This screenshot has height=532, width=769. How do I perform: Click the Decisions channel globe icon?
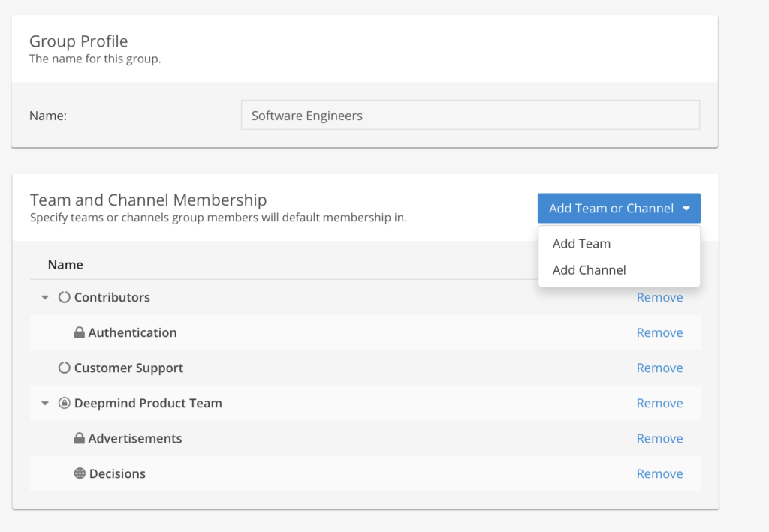(x=80, y=473)
